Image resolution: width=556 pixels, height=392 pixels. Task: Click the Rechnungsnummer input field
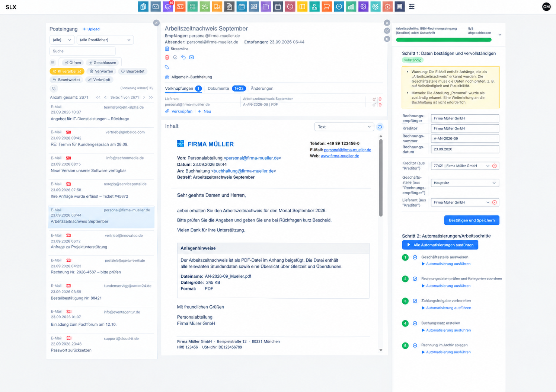(465, 138)
